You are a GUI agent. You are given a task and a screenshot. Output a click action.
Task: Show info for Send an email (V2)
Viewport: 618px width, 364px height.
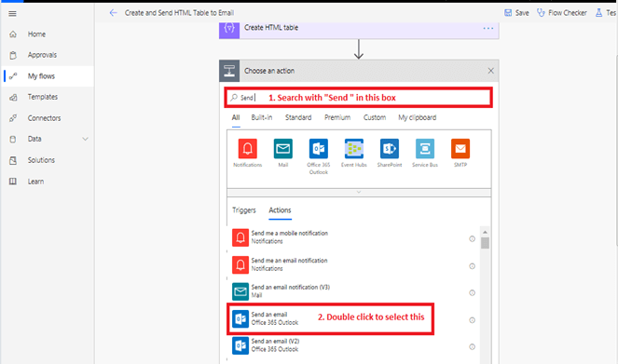coord(472,346)
